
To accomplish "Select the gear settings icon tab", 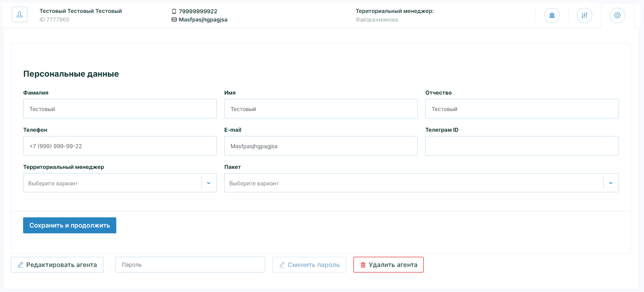I will [x=617, y=15].
